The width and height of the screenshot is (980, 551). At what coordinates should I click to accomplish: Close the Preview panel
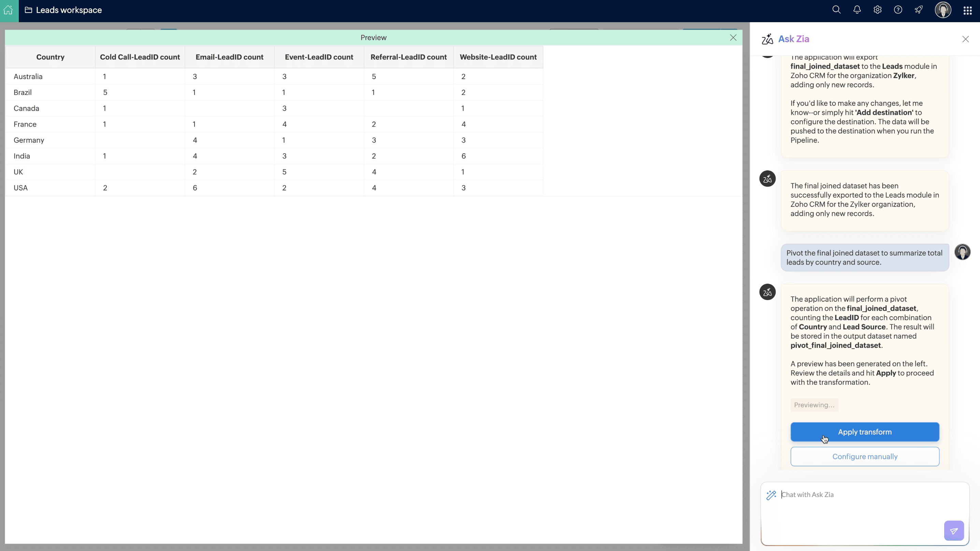(733, 38)
